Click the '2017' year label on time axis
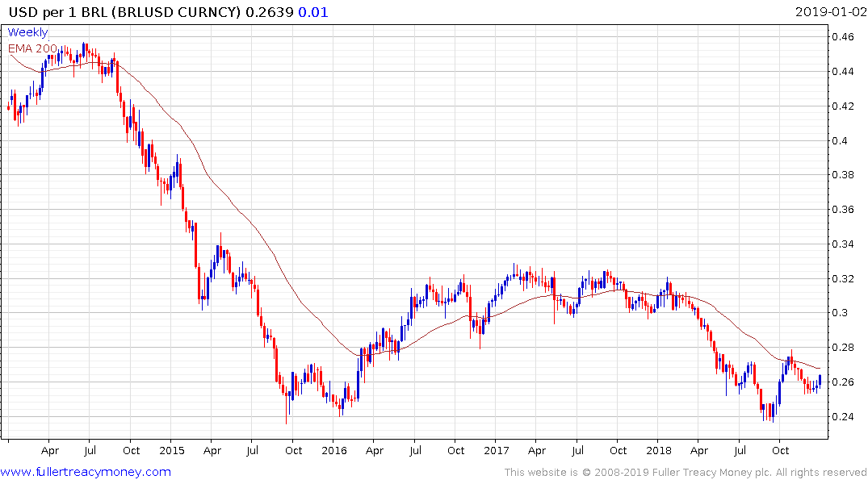Screen dimensions: 868x484 pyautogui.click(x=496, y=450)
